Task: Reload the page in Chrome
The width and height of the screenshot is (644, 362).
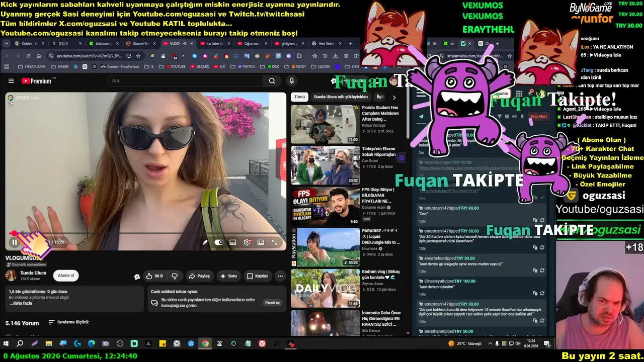Action: pos(28,56)
